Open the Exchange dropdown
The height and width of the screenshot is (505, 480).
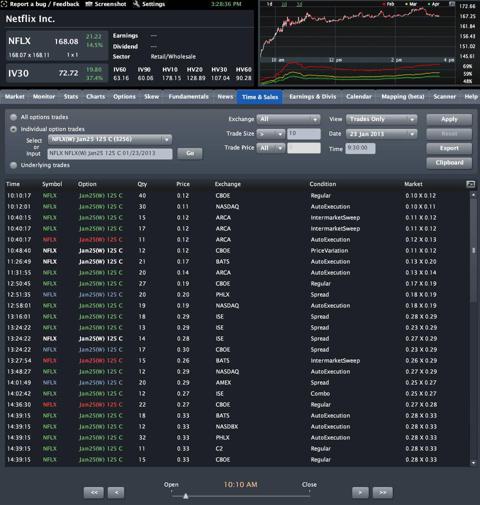point(289,119)
